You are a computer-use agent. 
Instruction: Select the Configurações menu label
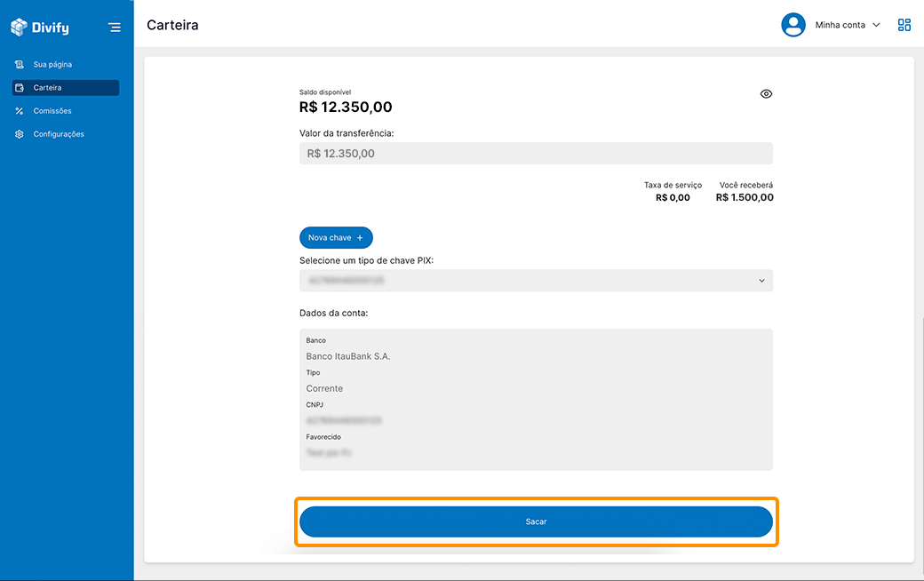tap(59, 134)
